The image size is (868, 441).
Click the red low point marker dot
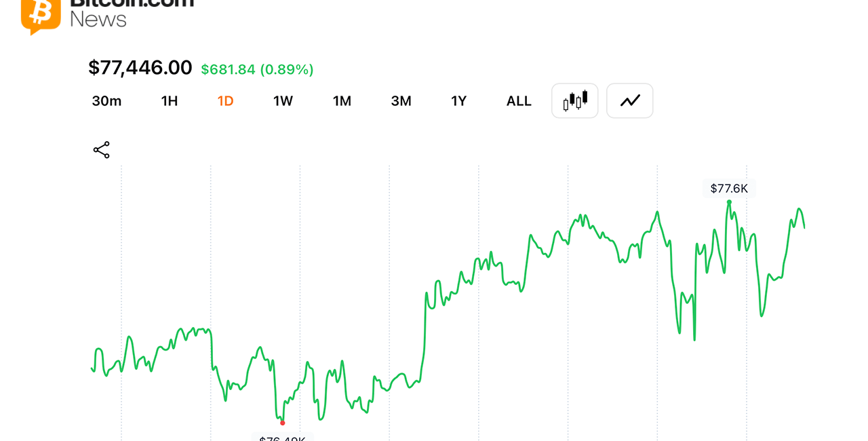[x=283, y=423]
